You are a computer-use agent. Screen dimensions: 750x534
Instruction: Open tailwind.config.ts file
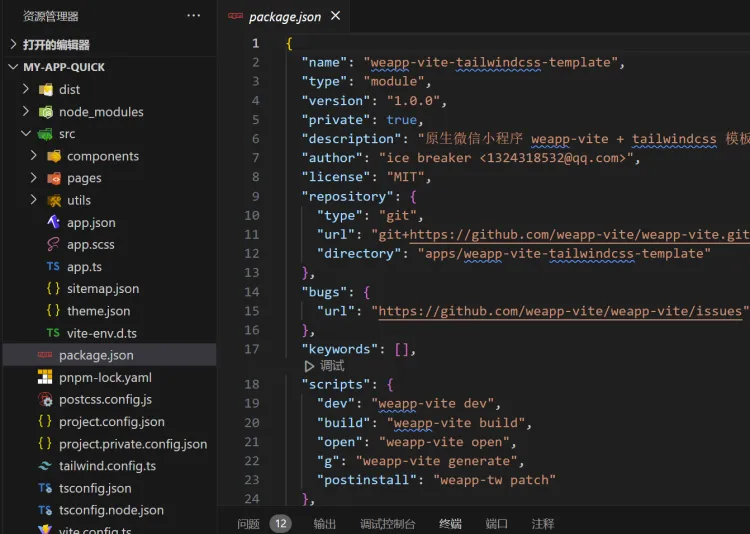click(108, 466)
